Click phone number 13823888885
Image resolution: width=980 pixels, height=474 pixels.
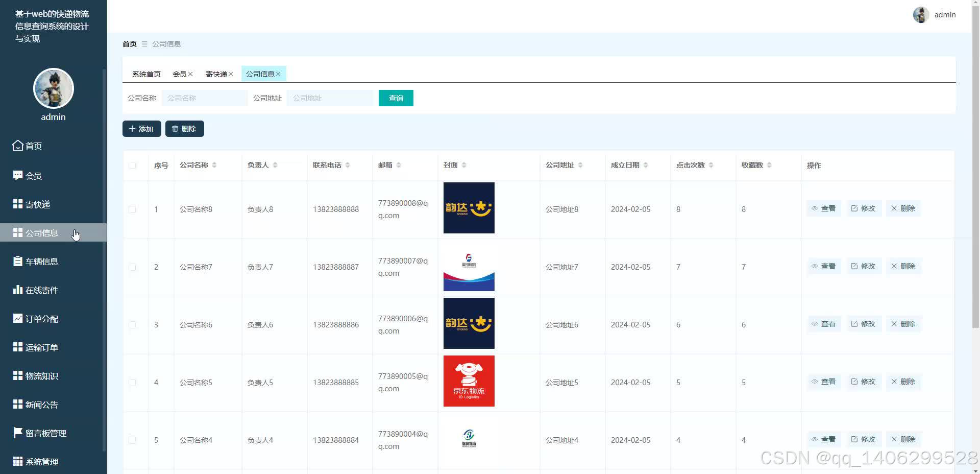pyautogui.click(x=336, y=382)
